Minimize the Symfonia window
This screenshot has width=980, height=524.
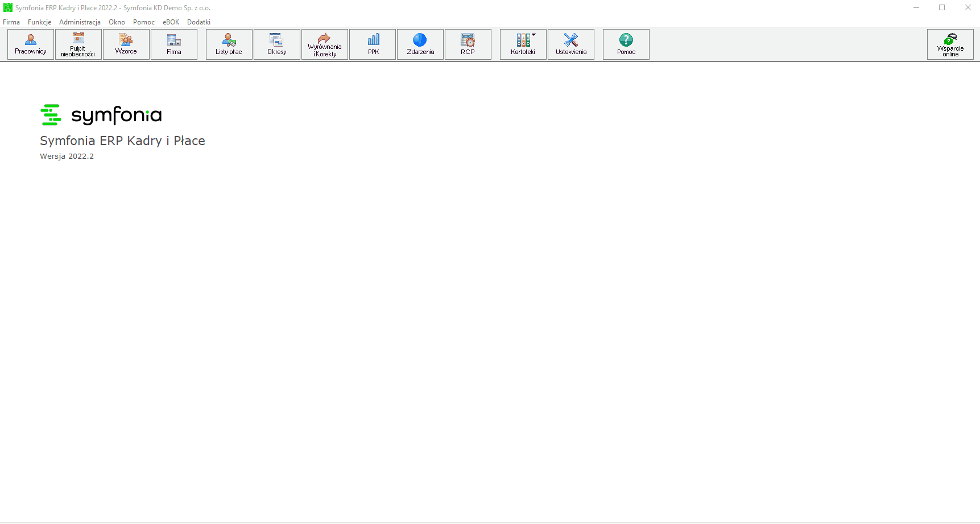click(916, 8)
